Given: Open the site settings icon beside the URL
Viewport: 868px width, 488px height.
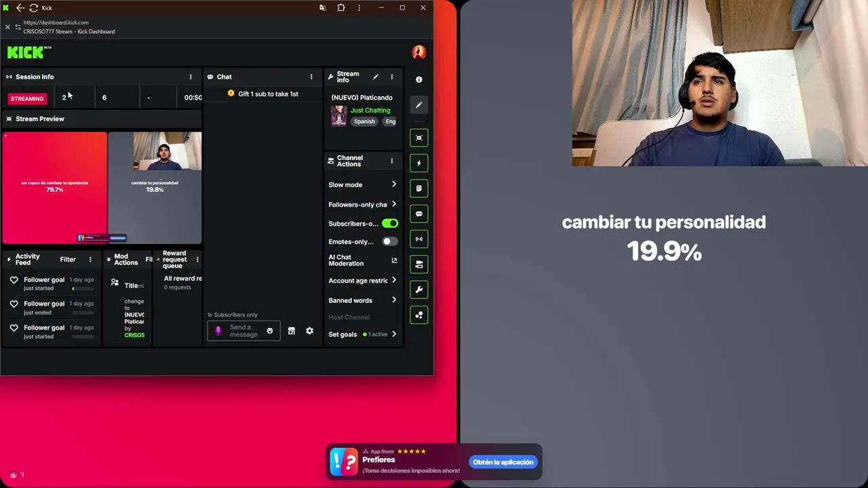Looking at the screenshot, I should 18,27.
